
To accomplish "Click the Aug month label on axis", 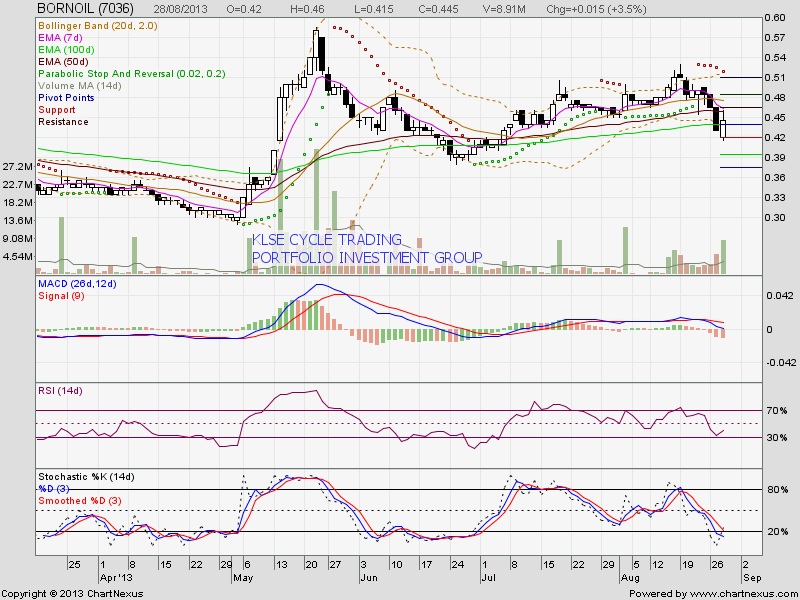I will click(x=630, y=578).
